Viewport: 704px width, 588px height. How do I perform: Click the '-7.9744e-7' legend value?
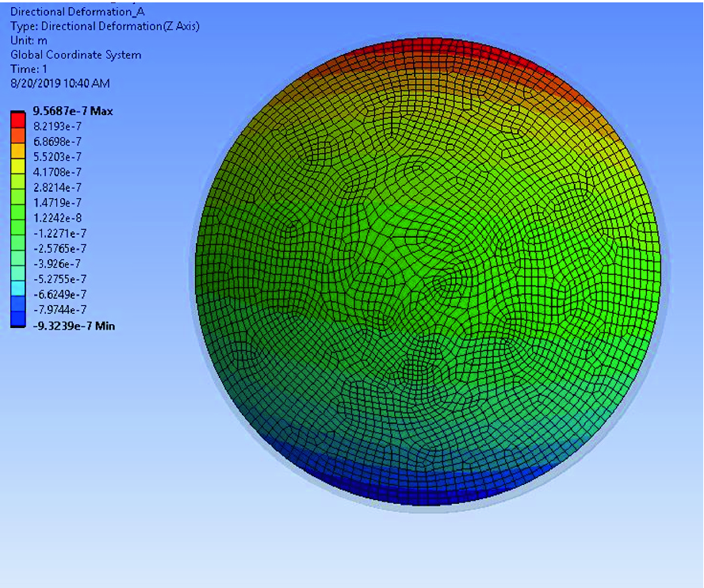click(59, 310)
